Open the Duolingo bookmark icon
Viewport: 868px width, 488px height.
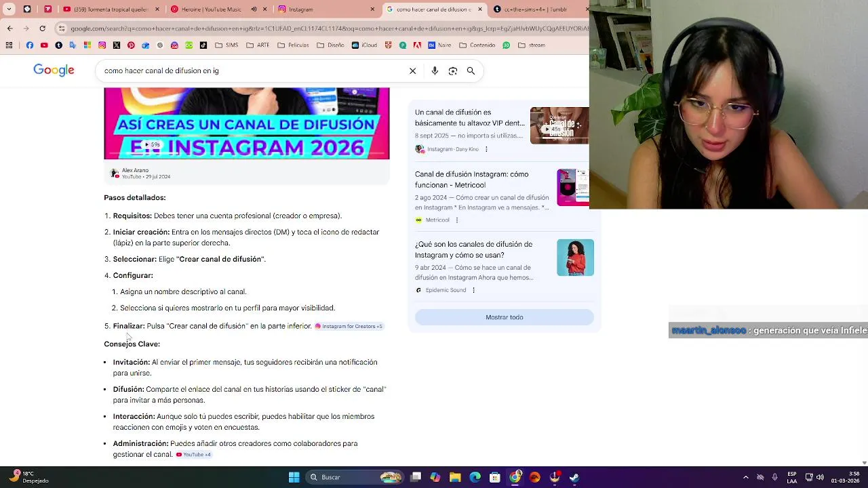click(189, 45)
